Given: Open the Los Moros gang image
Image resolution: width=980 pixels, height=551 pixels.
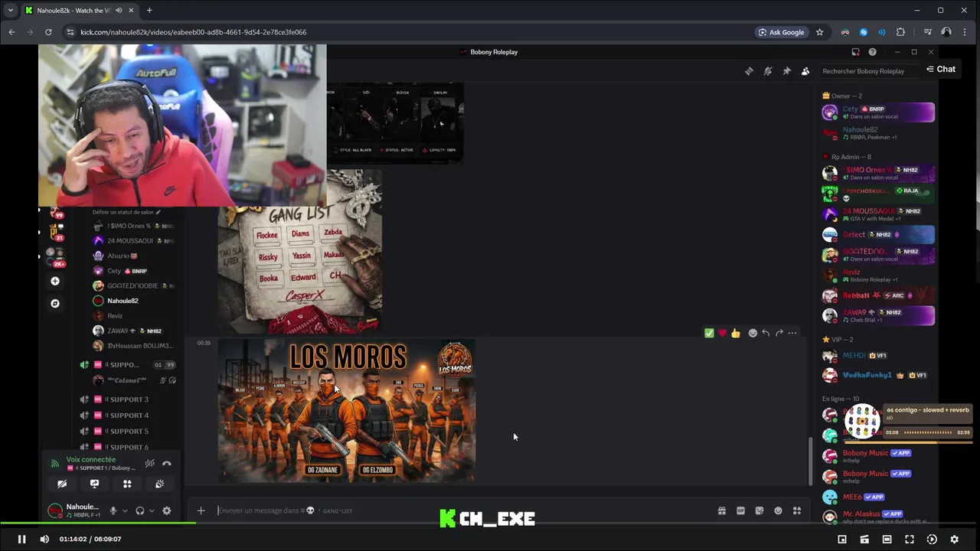Looking at the screenshot, I should (x=346, y=411).
